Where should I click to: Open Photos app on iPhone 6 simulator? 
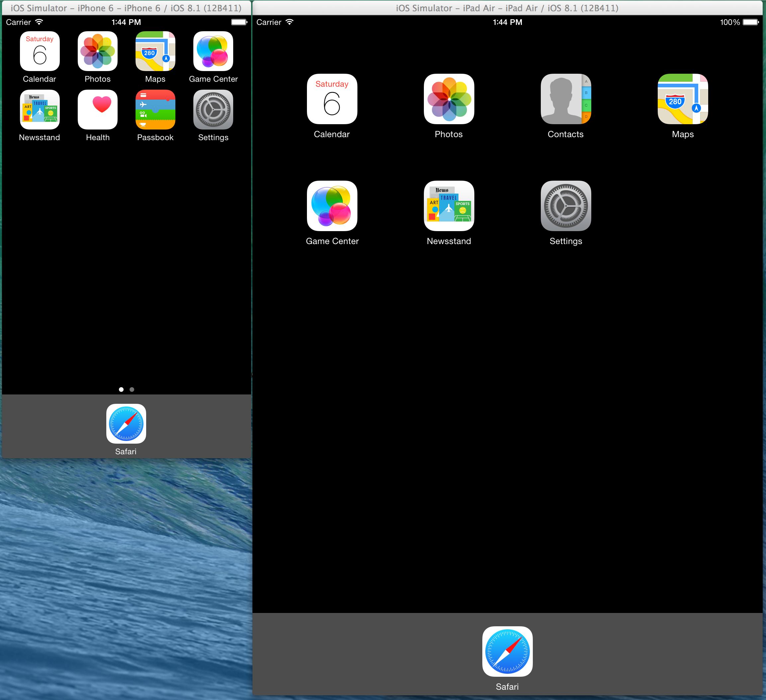[98, 51]
